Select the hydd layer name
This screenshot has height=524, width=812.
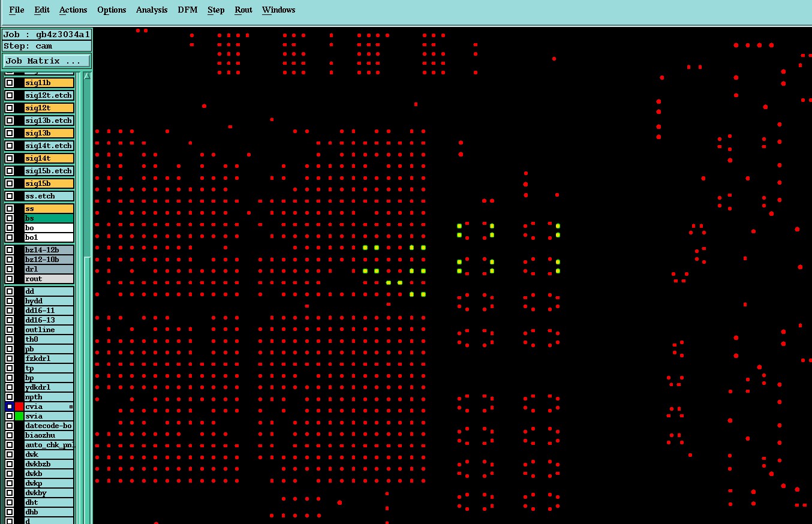[x=49, y=301]
